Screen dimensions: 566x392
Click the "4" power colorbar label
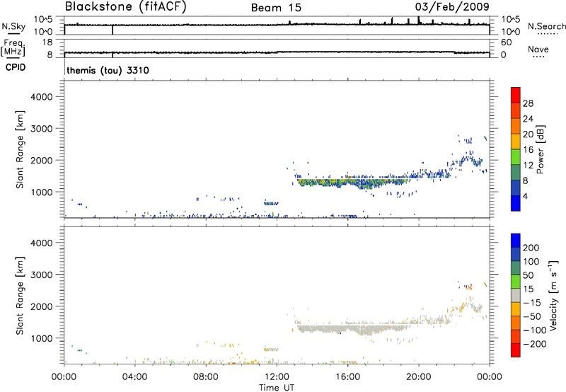(x=525, y=196)
